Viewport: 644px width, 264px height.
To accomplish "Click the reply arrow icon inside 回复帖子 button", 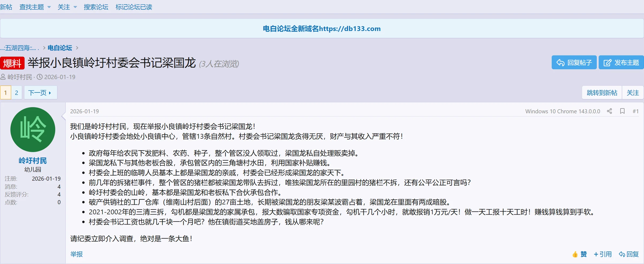I will tap(561, 62).
